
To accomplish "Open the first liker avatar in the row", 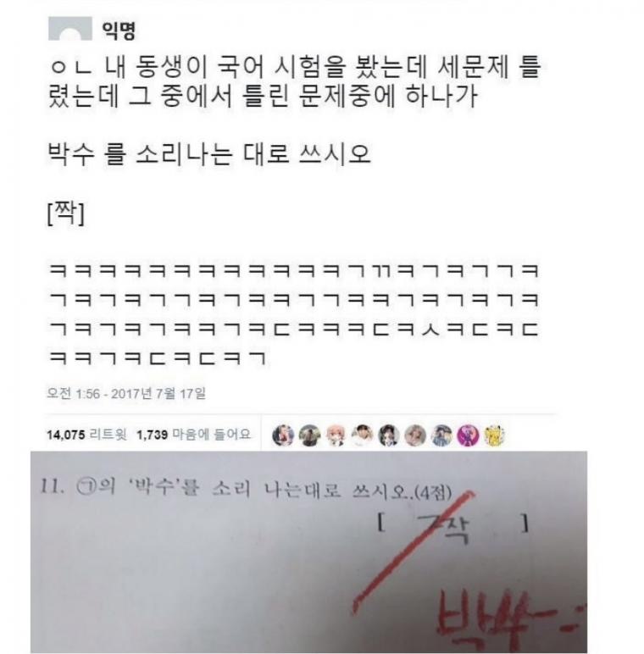I will click(x=283, y=435).
